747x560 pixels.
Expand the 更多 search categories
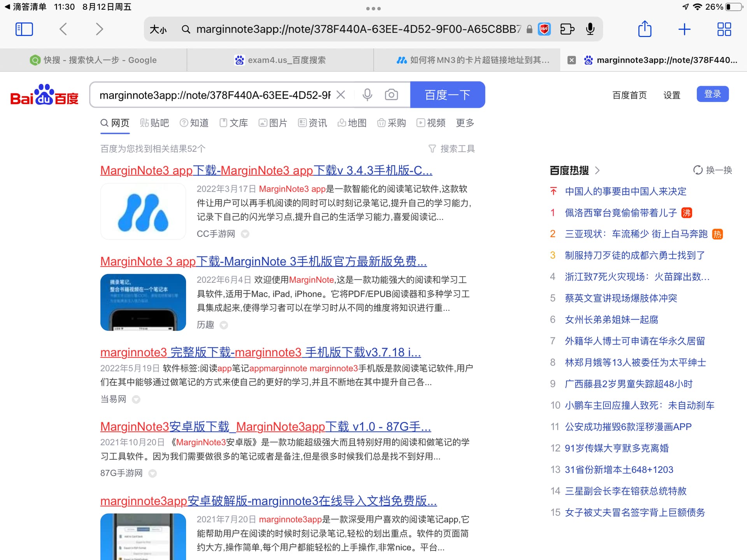[465, 123]
